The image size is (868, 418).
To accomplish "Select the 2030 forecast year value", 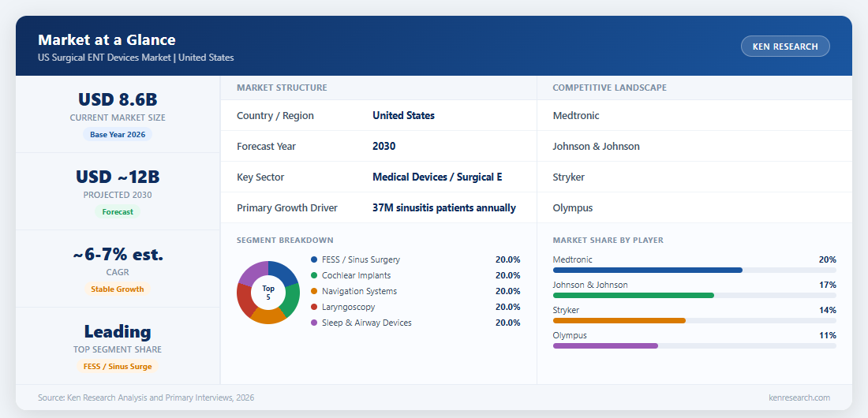I will pyautogui.click(x=384, y=147).
